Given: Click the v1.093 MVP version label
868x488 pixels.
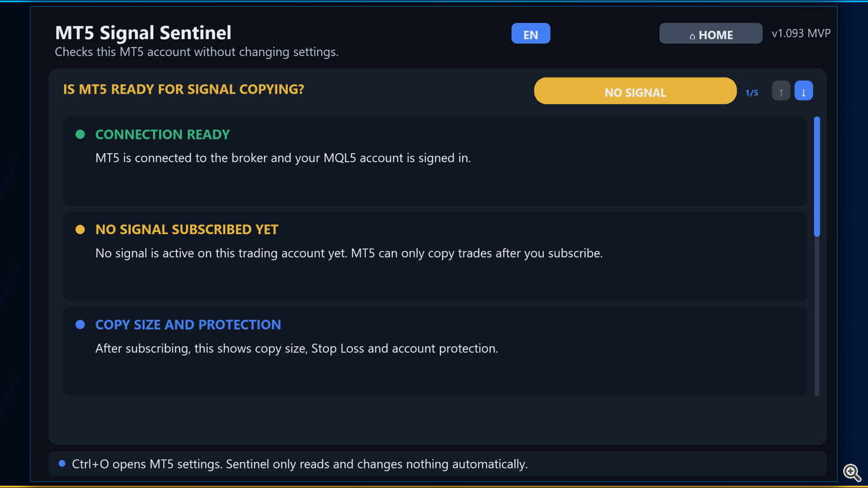Looking at the screenshot, I should point(801,34).
